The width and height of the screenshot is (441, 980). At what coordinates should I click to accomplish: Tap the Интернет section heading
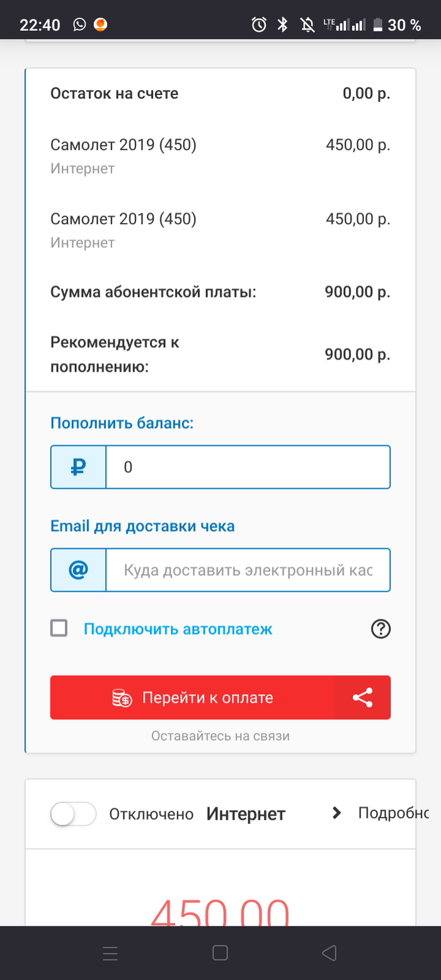tap(246, 814)
